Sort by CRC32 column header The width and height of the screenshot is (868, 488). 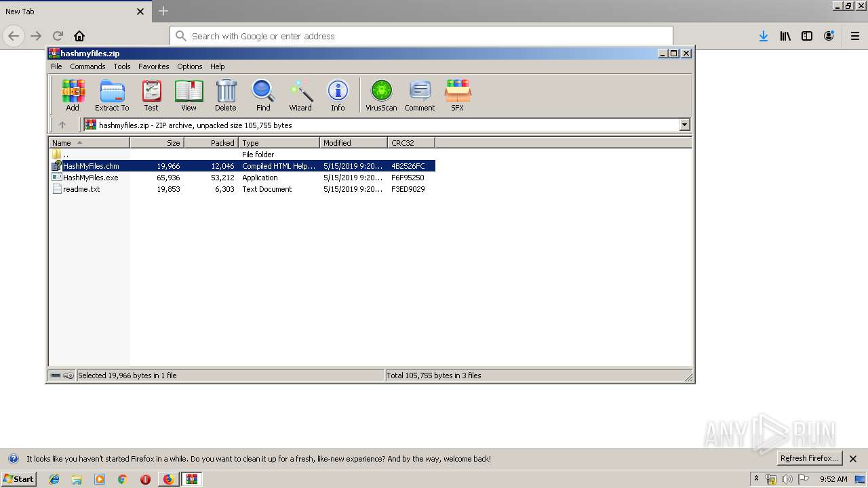pos(411,142)
